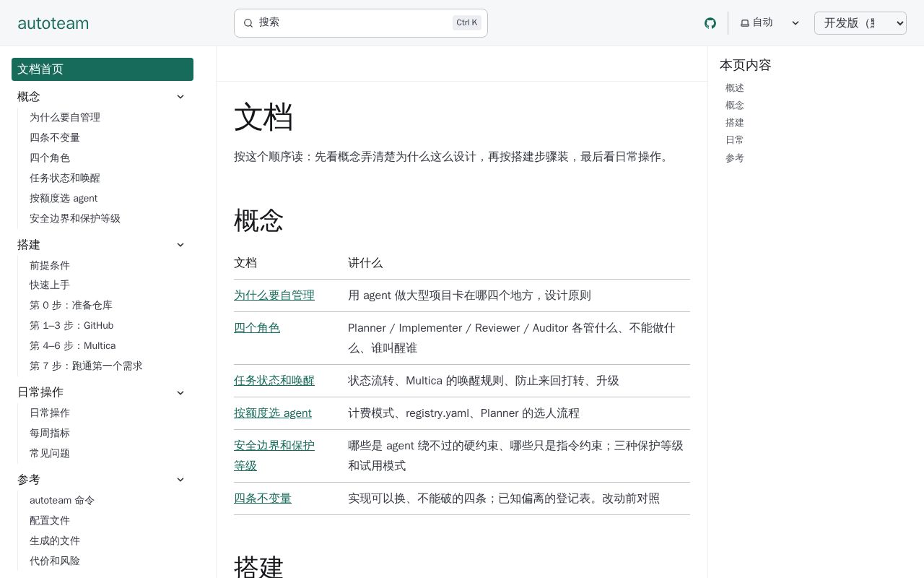Open 代价和风险 in the sidebar
The width and height of the screenshot is (924, 578).
click(55, 561)
